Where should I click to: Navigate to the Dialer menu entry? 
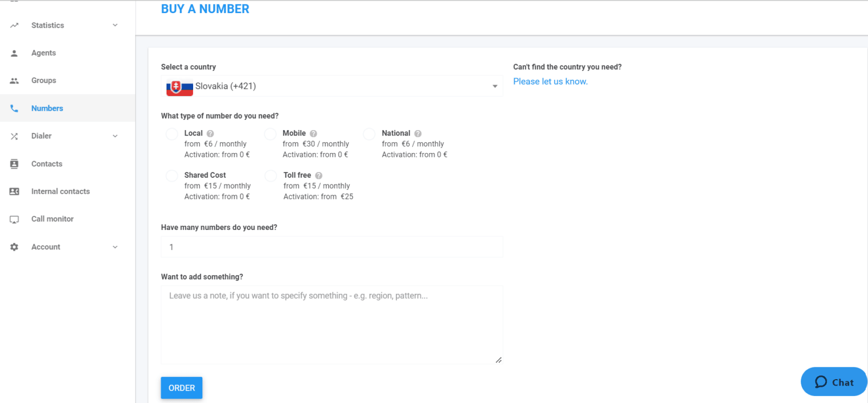[x=42, y=136]
